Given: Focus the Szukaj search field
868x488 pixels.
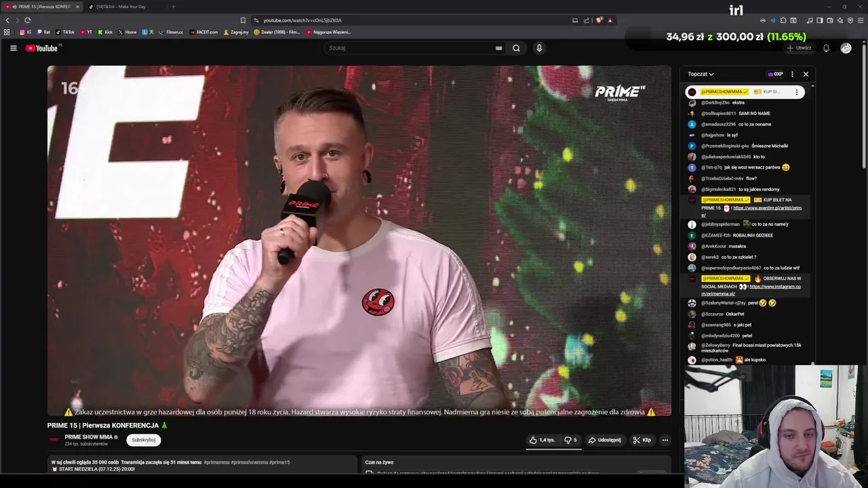Looking at the screenshot, I should coord(410,48).
